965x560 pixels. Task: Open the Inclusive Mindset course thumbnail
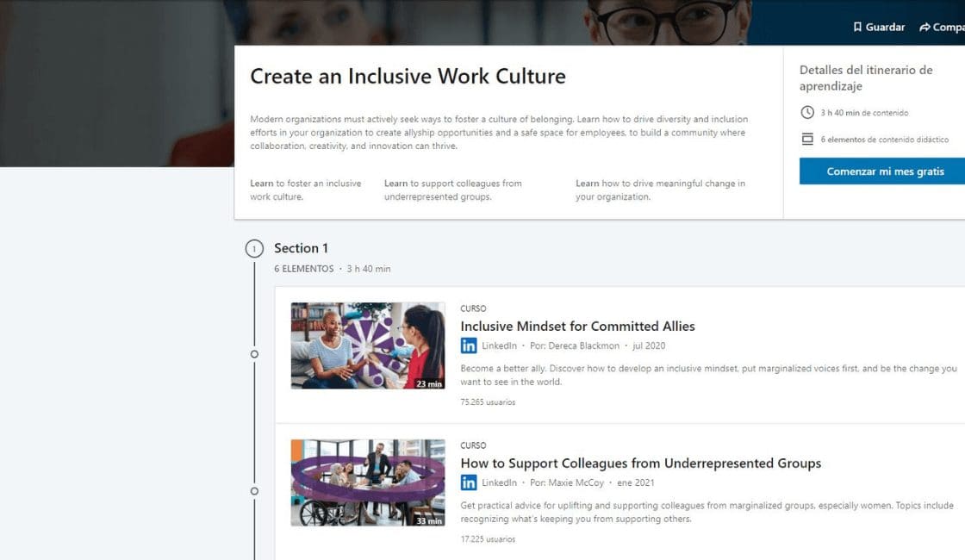click(368, 345)
